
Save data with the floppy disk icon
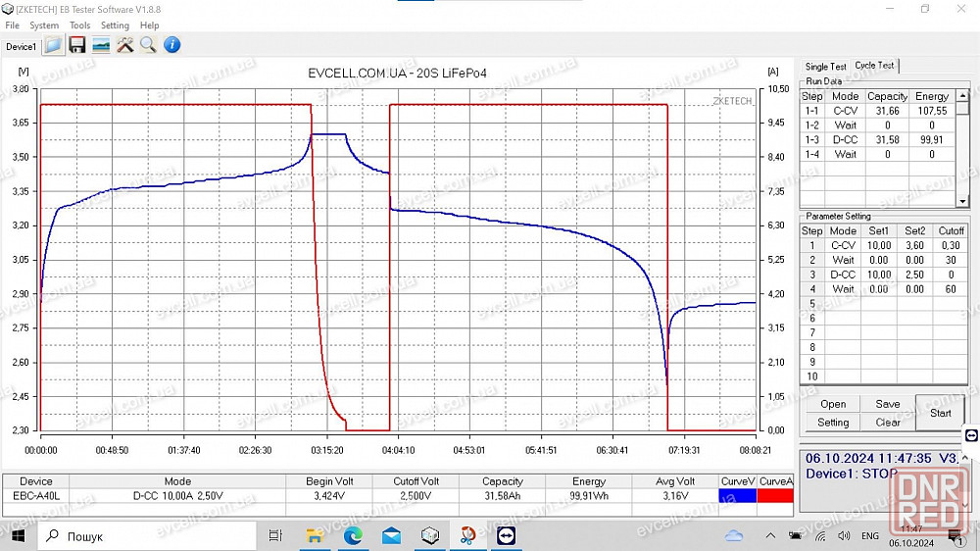coord(76,45)
